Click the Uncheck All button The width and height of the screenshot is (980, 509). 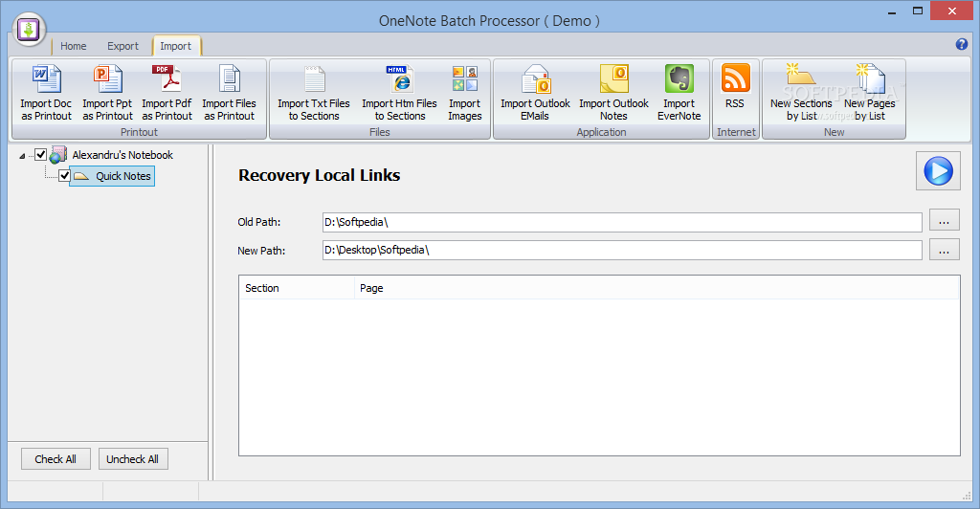pos(132,459)
